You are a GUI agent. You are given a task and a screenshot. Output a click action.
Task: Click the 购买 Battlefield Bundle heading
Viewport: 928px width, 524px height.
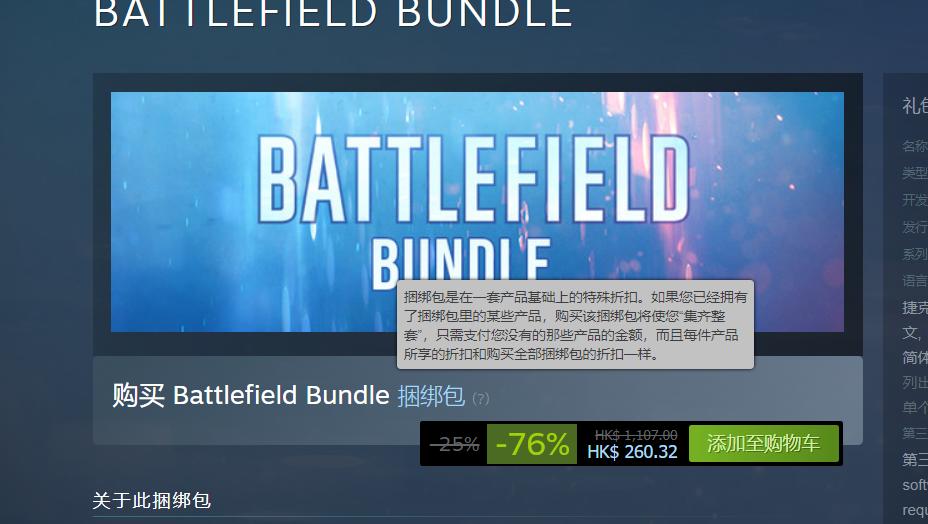[250, 396]
